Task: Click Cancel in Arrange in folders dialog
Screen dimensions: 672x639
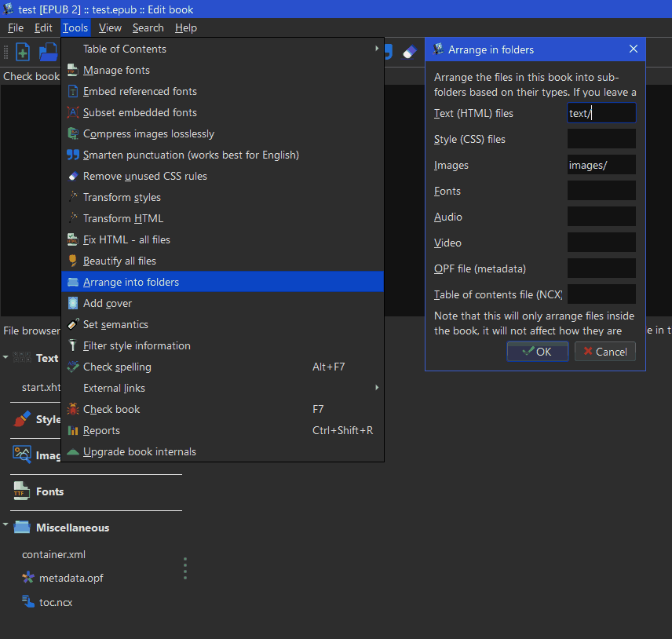Action: pyautogui.click(x=604, y=352)
